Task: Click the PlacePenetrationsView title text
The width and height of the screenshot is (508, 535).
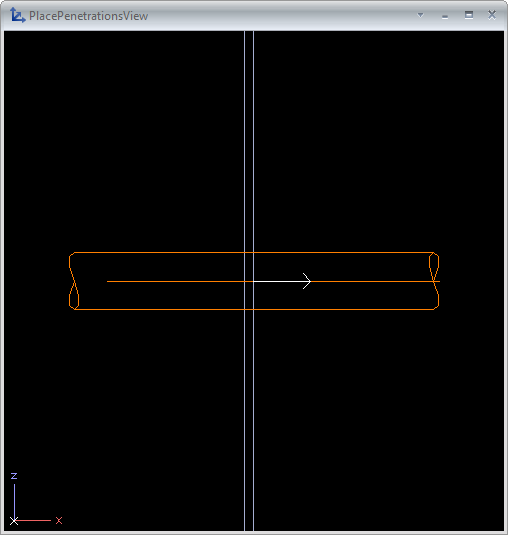Action: [88, 16]
